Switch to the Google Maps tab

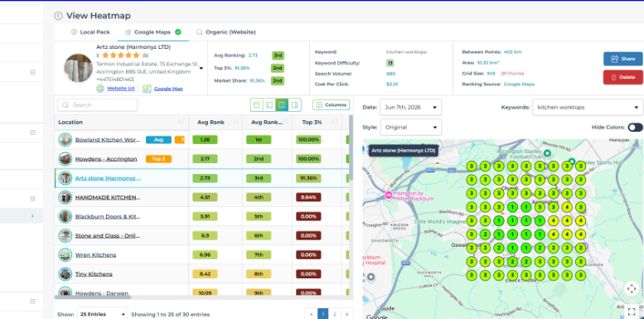153,32
